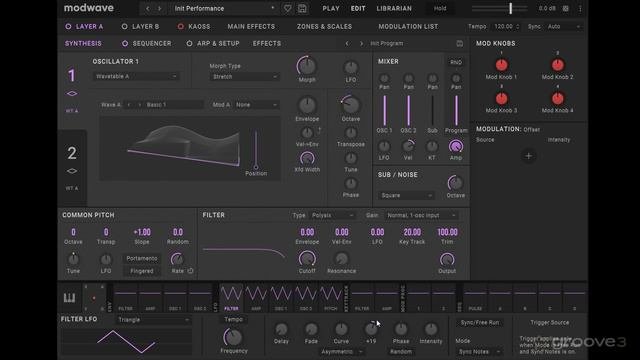Adjust the OSC 1 mixer level slider
This screenshot has height=360, width=640.
(384, 110)
